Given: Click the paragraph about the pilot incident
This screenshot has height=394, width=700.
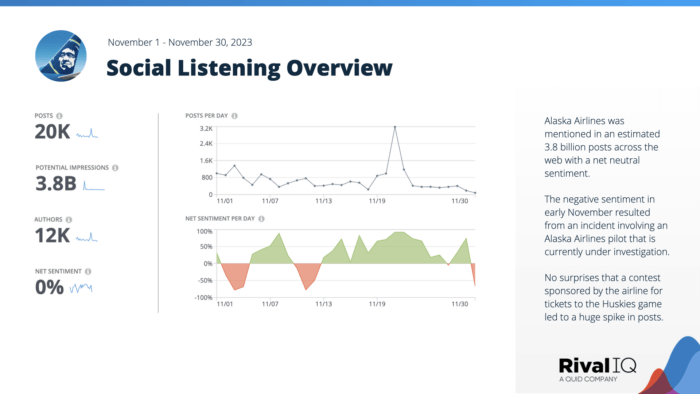Looking at the screenshot, I should tap(607, 225).
